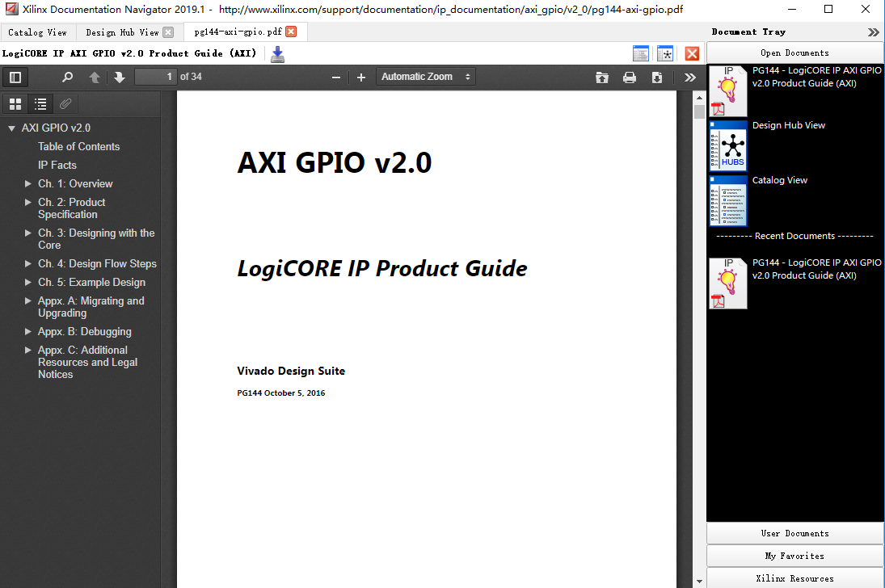Open the PG144 thumbnail in the Document Tray

(x=727, y=90)
